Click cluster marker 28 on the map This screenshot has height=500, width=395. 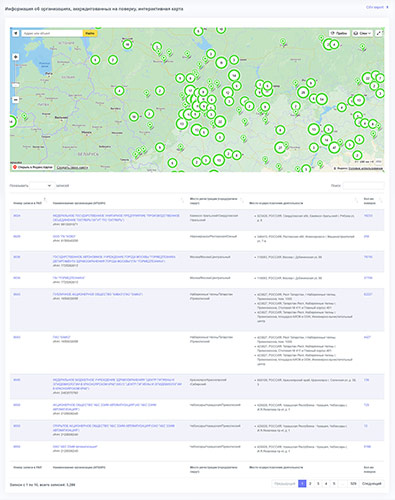pos(303,92)
